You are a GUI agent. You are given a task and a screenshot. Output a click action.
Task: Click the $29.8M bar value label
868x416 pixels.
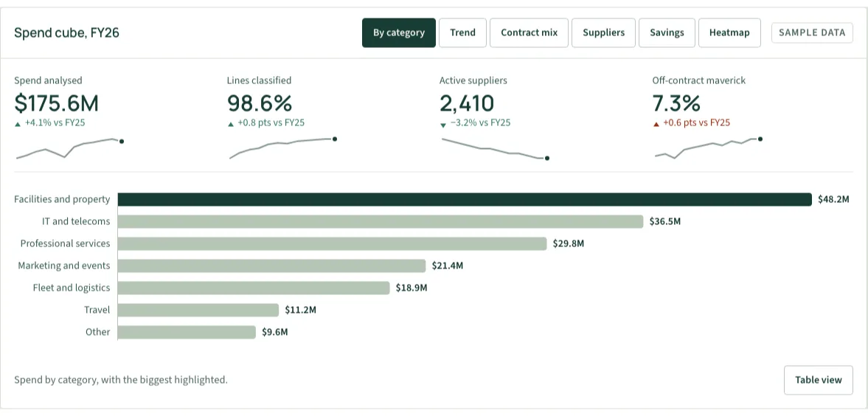pyautogui.click(x=568, y=243)
